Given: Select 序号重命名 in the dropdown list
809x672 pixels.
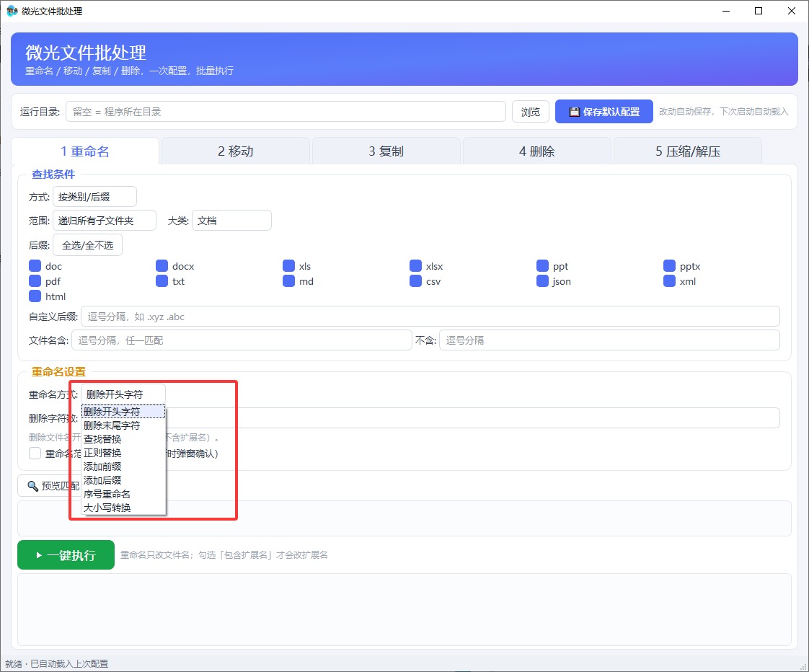Looking at the screenshot, I should pos(123,494).
